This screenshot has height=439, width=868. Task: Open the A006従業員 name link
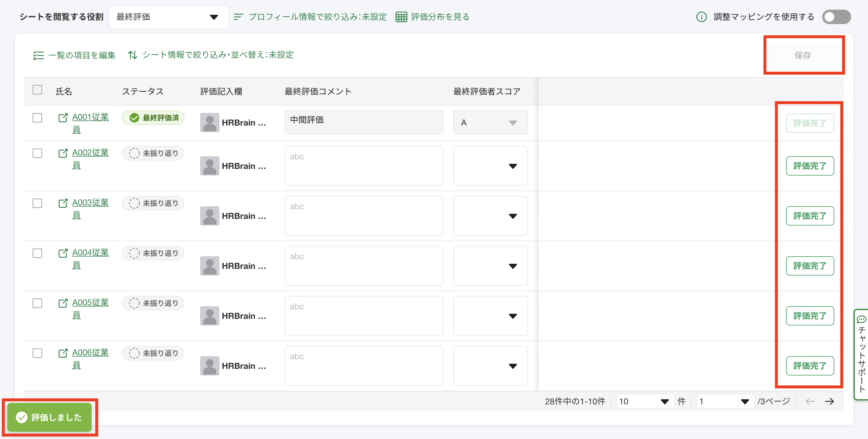coord(90,353)
